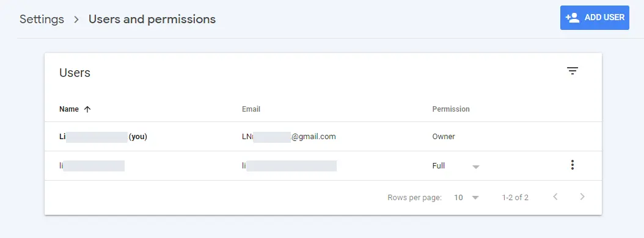Screen dimensions: 644x238
Task: Expand the Full permission dropdown arrow
Action: click(475, 167)
